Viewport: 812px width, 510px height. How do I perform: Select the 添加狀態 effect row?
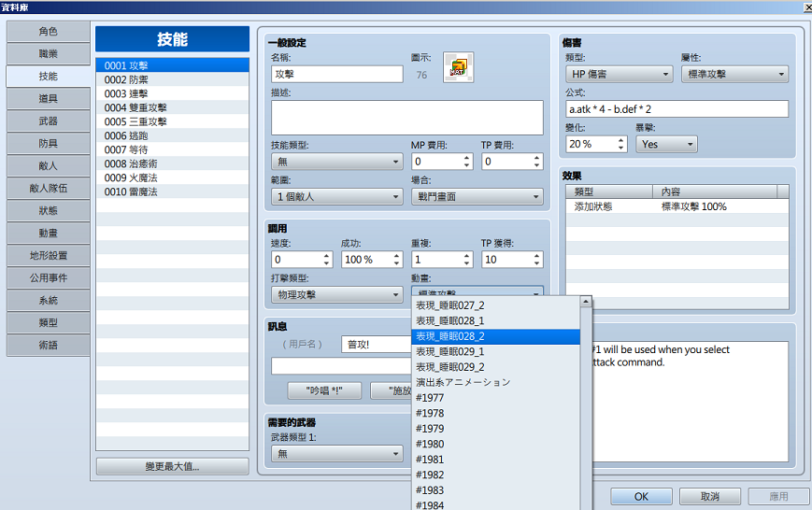[x=677, y=206]
